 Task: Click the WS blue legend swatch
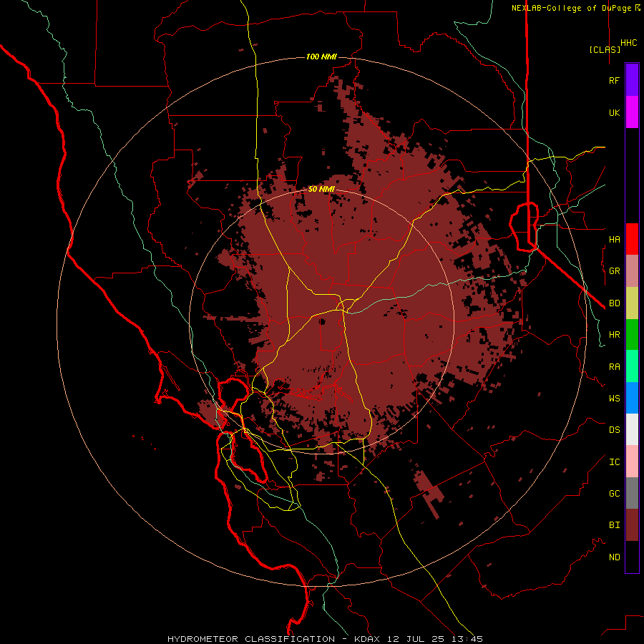(632, 398)
